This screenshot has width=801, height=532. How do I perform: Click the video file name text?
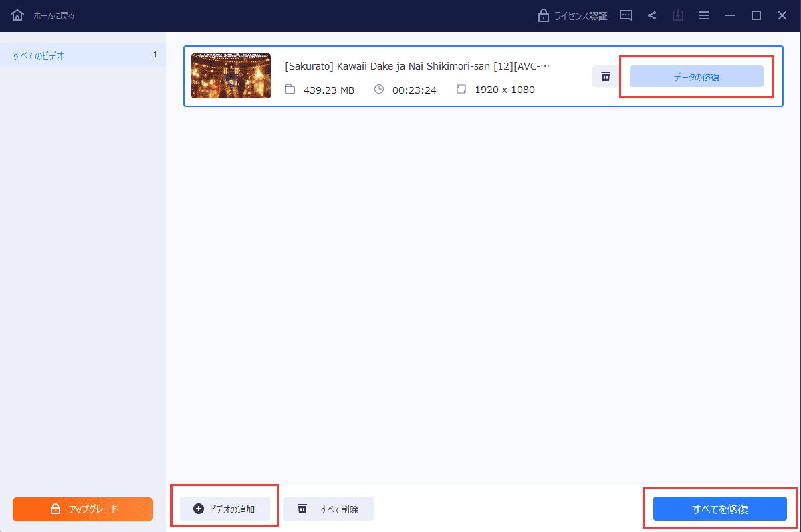[417, 66]
